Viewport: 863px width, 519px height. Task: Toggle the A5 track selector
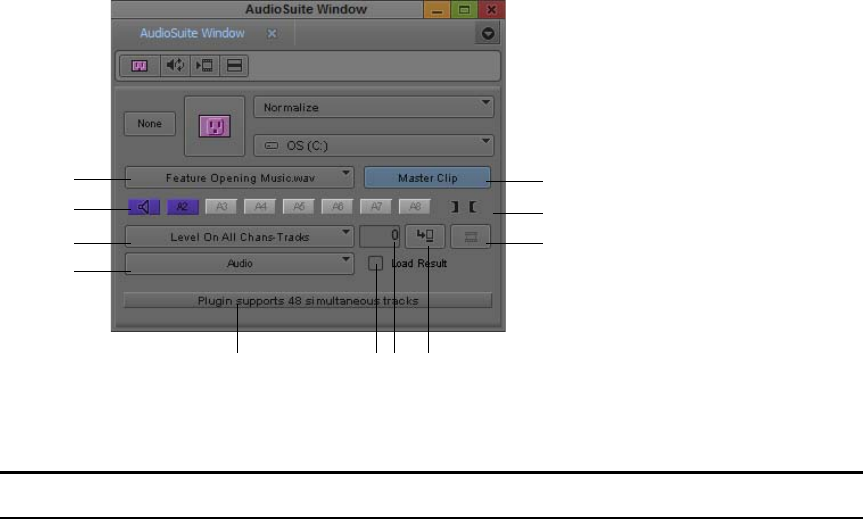pos(298,207)
